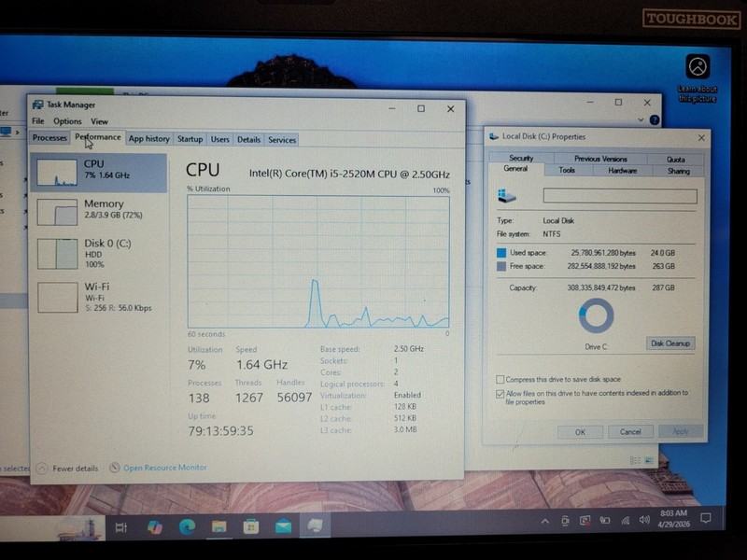This screenshot has height=560, width=747.
Task: Click Learn about this picture desktop icon
Action: (x=698, y=77)
